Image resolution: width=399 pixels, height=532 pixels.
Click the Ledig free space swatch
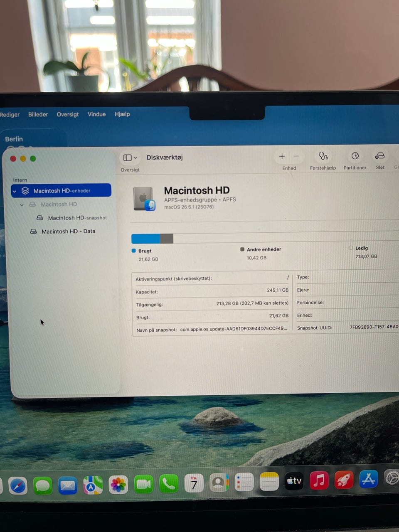click(x=351, y=248)
